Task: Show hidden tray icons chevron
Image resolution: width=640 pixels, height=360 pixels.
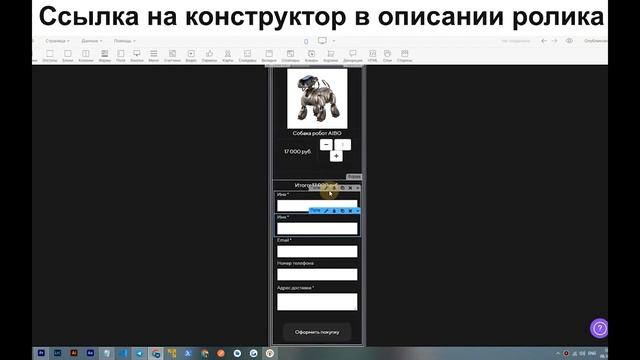Action: [x=558, y=353]
